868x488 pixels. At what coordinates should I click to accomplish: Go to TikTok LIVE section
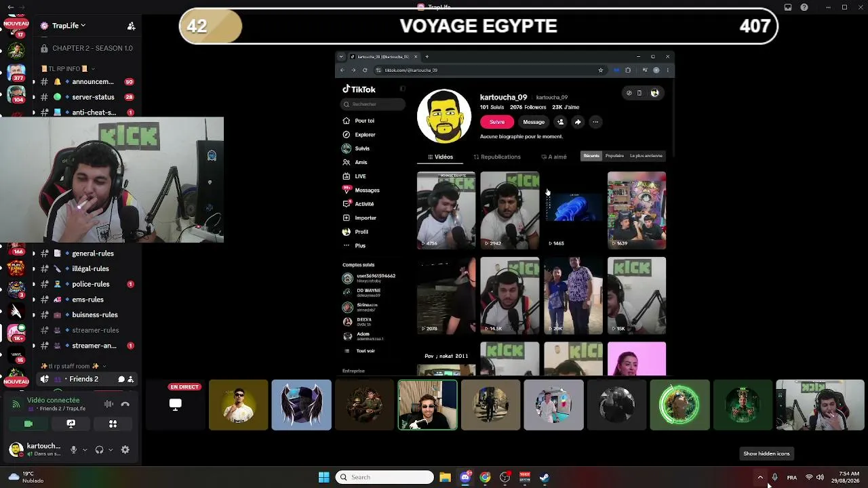pos(355,176)
